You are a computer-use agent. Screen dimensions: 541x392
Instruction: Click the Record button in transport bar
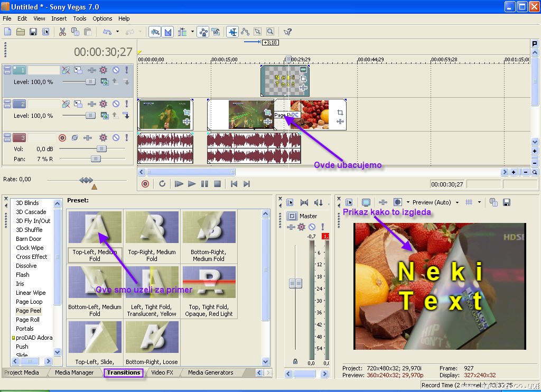click(x=145, y=184)
